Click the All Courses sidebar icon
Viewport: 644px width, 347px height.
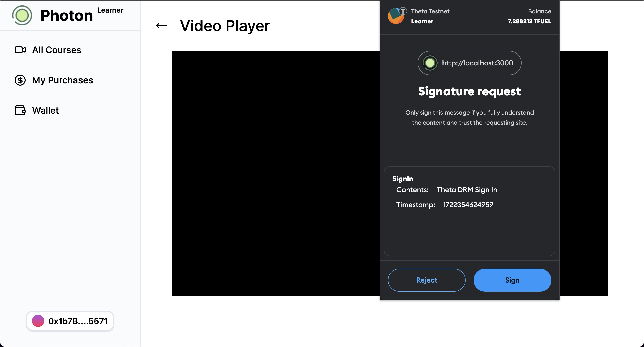click(x=20, y=50)
